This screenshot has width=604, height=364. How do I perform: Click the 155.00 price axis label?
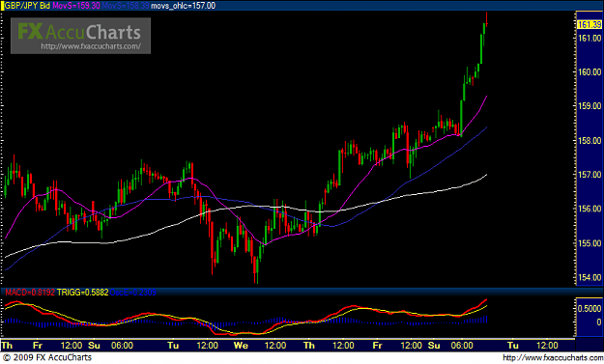tap(590, 243)
